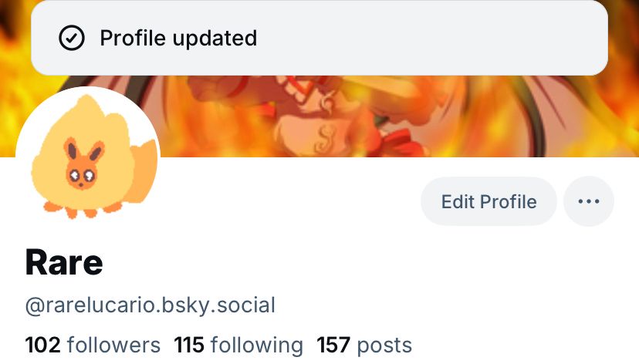
Task: Click the Edit Profile button
Action: point(489,201)
